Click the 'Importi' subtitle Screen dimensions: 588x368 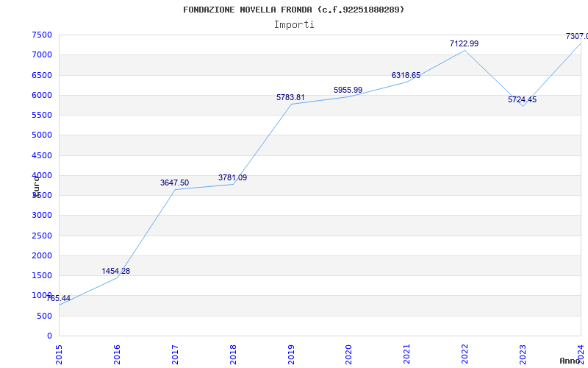pyautogui.click(x=294, y=25)
